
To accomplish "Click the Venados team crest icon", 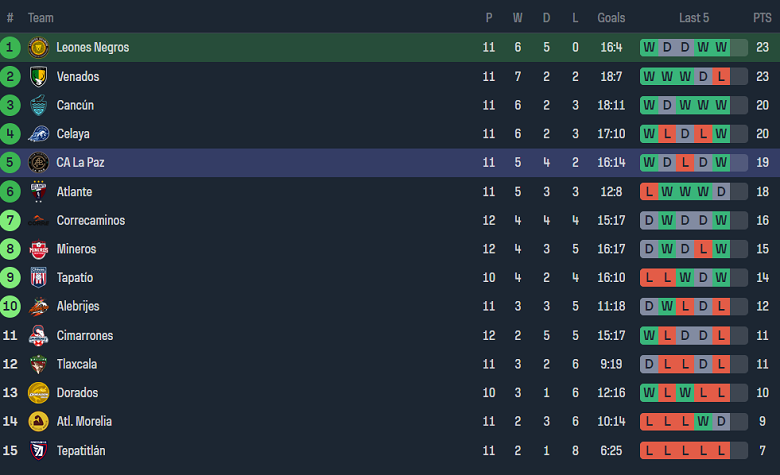I will click(x=39, y=76).
